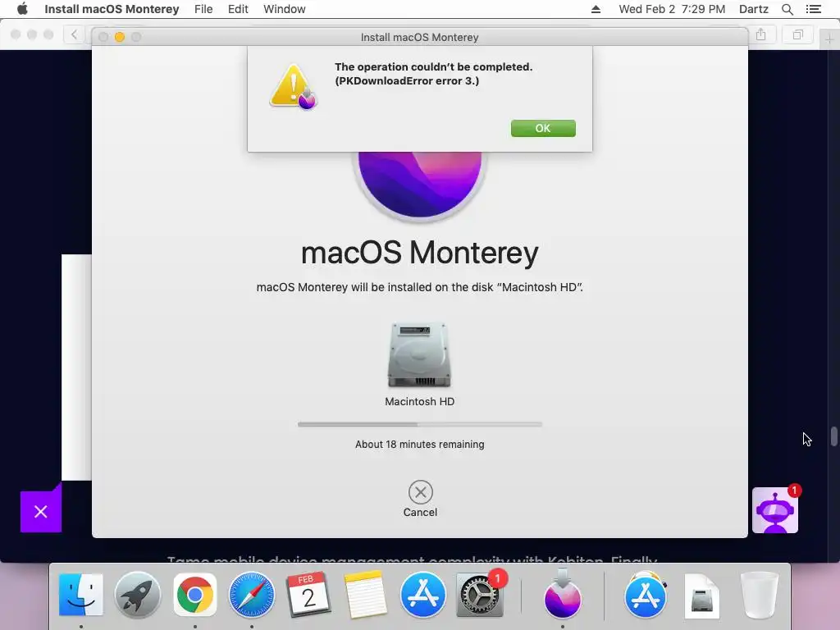The image size is (840, 630).
Task: Open App Store from the Dock
Action: coord(422,595)
